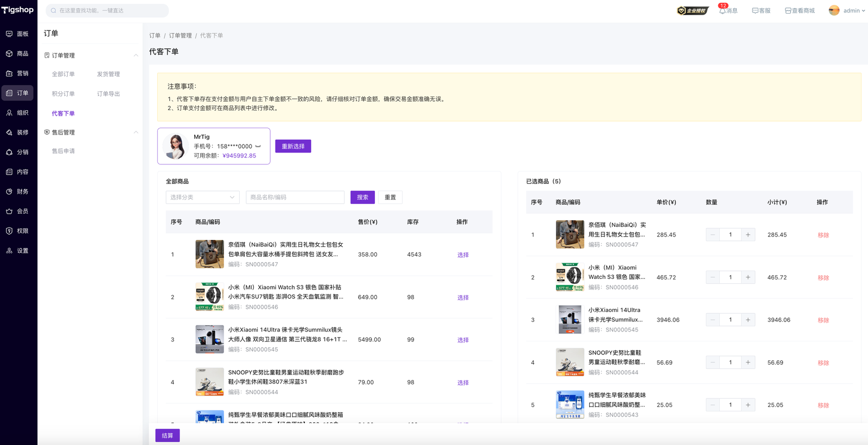Click the 商品名称/编码 search input field

[x=295, y=198]
